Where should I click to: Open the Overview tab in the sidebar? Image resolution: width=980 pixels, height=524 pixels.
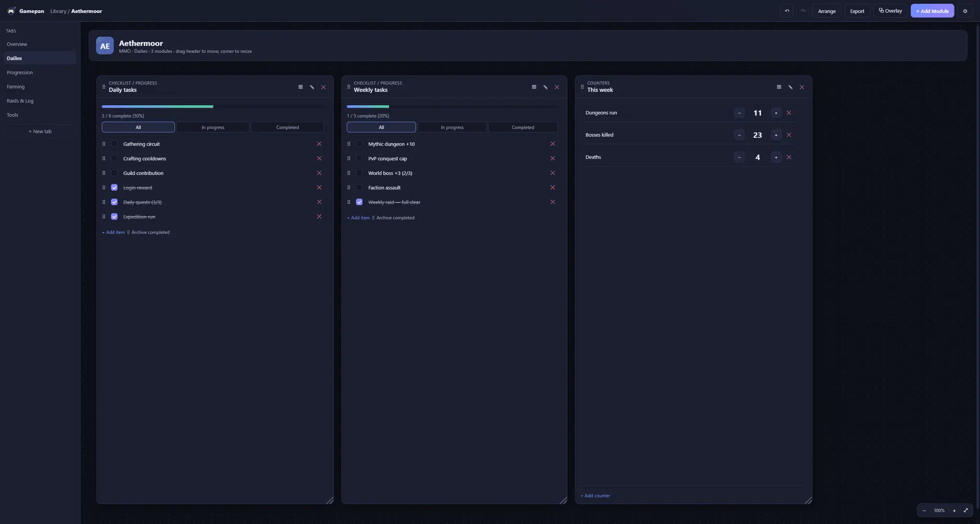click(40, 44)
